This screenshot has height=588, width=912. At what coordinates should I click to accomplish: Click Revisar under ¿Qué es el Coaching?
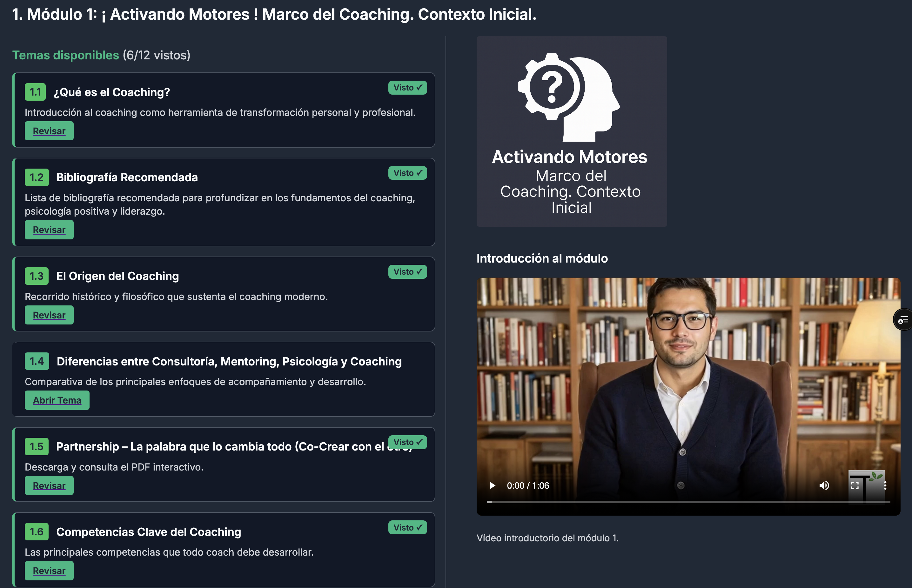(x=49, y=131)
